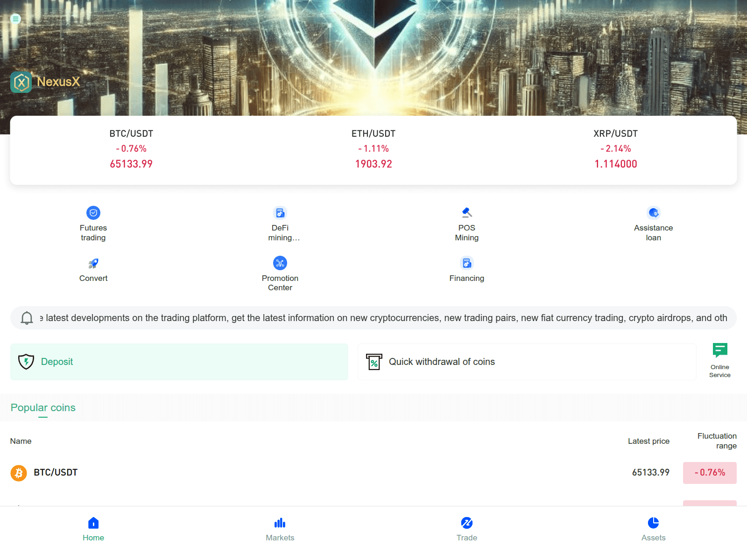Viewport: 747px width, 560px height.
Task: Select the Popular coins tab
Action: pyautogui.click(x=43, y=408)
